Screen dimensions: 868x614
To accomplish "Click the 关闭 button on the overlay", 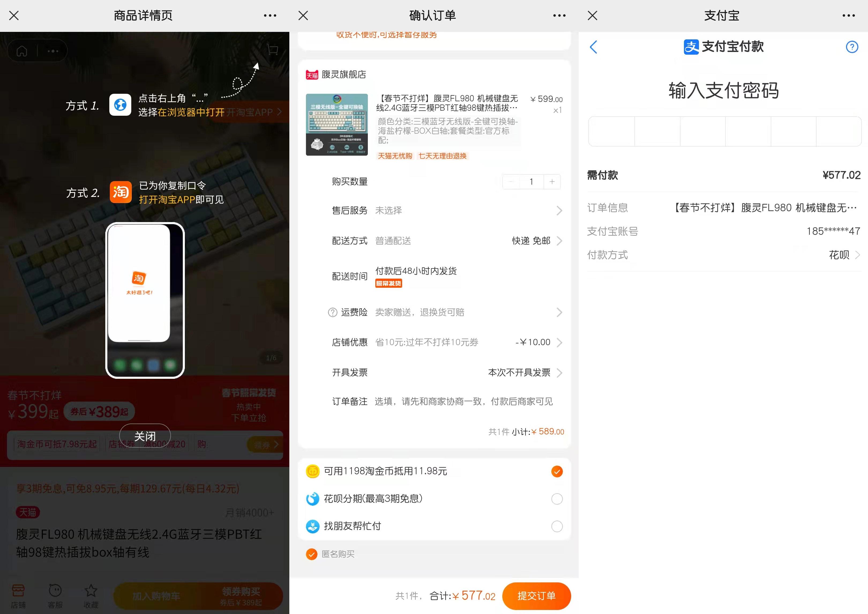I will pos(145,436).
